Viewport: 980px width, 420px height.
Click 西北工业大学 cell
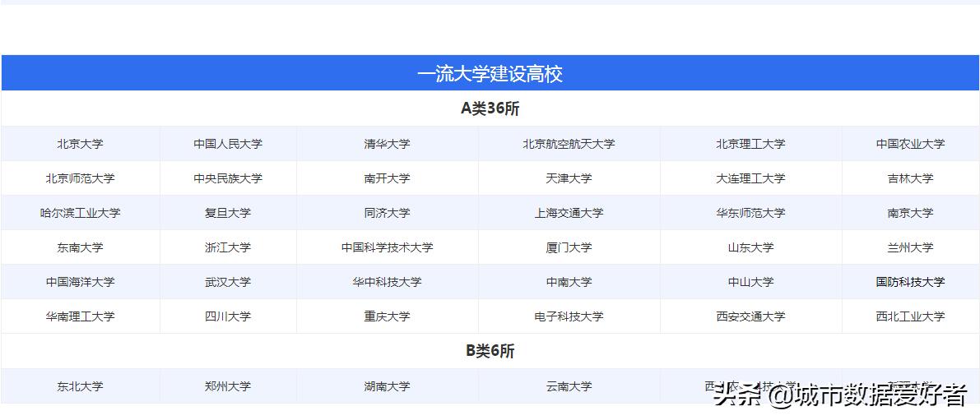[910, 316]
